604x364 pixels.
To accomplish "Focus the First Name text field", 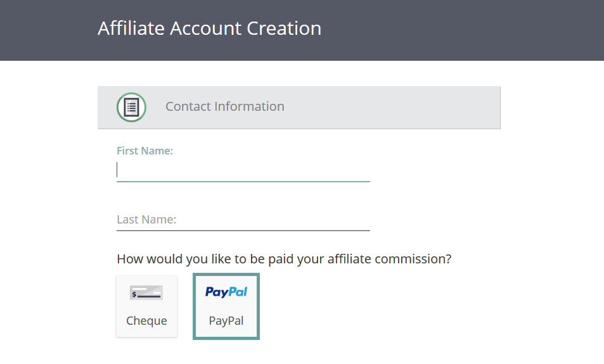I will click(x=243, y=170).
